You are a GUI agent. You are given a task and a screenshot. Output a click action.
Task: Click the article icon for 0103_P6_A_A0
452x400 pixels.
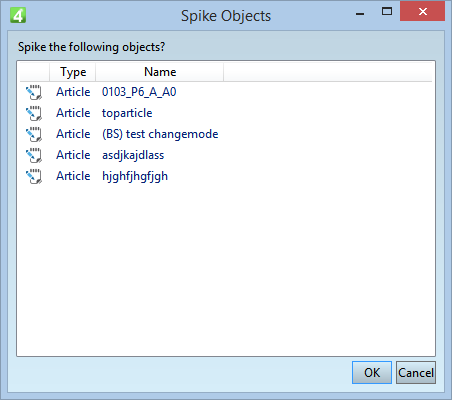tap(34, 92)
